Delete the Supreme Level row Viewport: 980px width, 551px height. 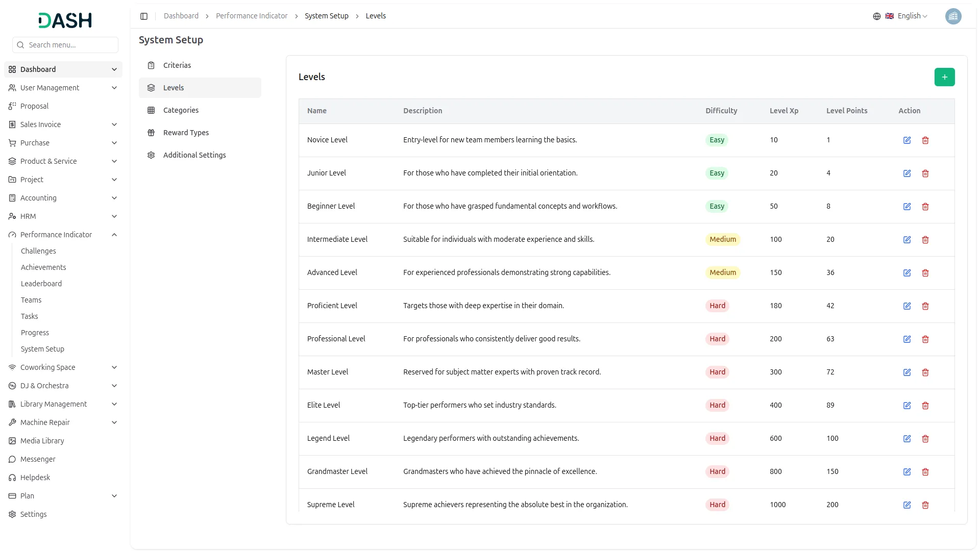pos(925,505)
